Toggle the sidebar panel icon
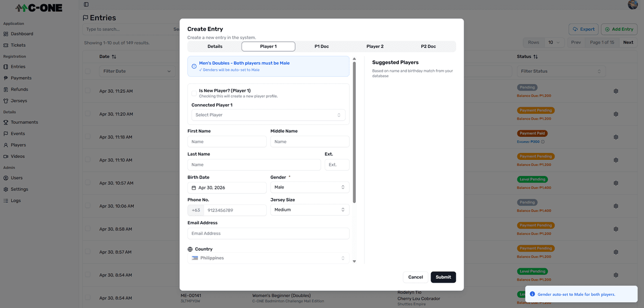 [86, 5]
